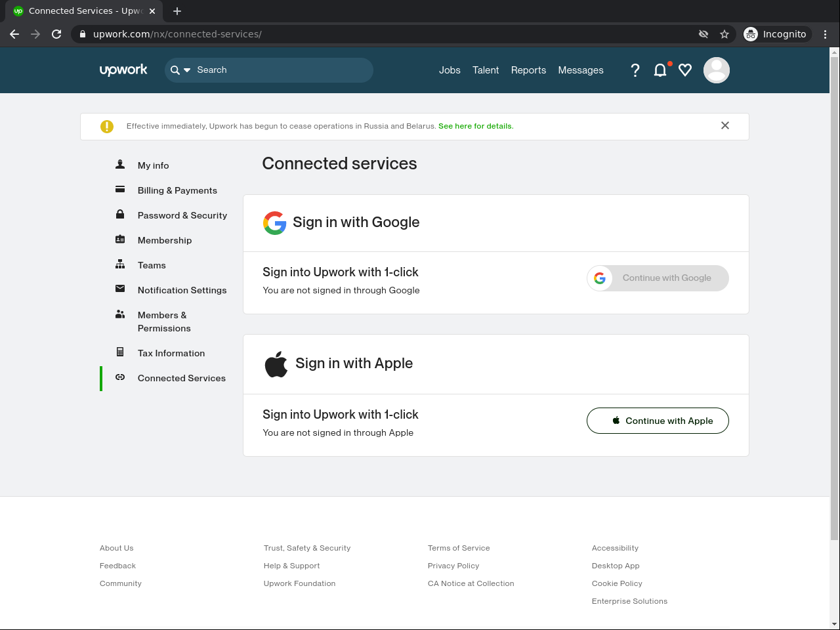Follow the See here for details link
The width and height of the screenshot is (840, 630).
click(476, 126)
